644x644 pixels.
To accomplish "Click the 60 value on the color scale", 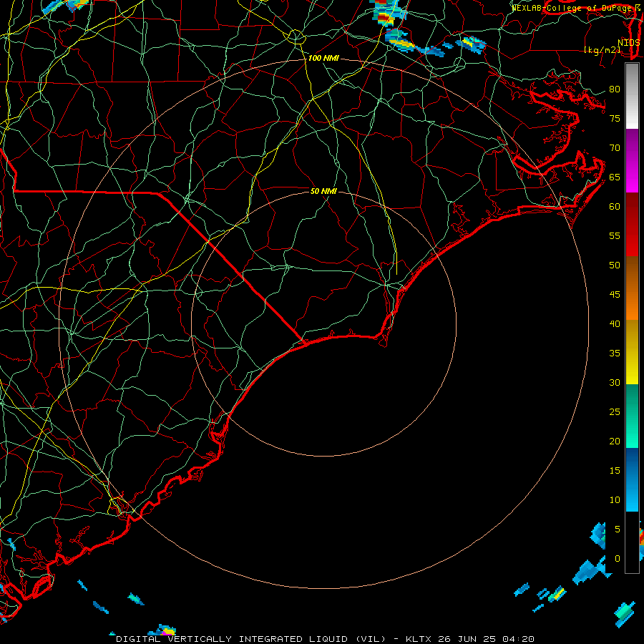I will (615, 207).
